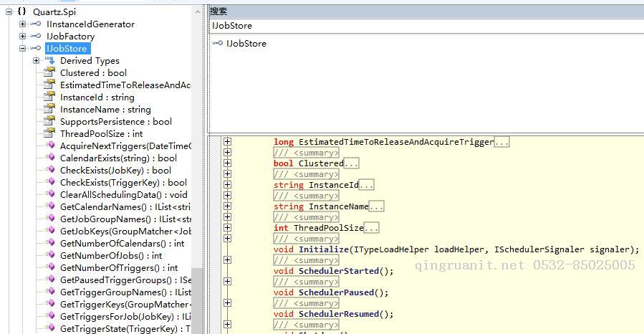Click the GetJobKeys method icon

(x=52, y=231)
